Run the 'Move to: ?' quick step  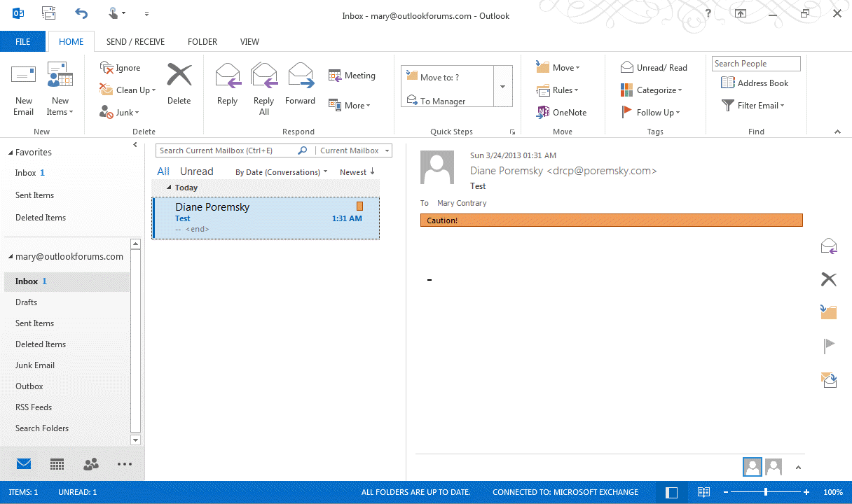pos(447,77)
